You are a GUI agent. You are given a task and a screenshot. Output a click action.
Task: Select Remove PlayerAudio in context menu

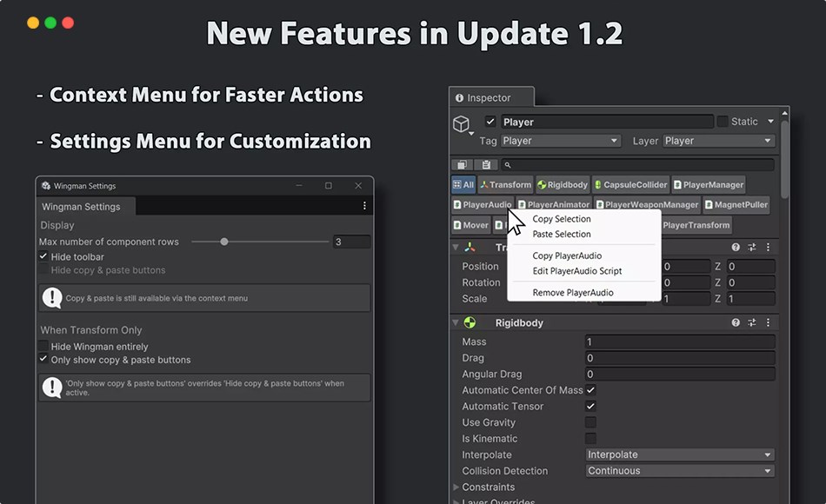tap(572, 293)
